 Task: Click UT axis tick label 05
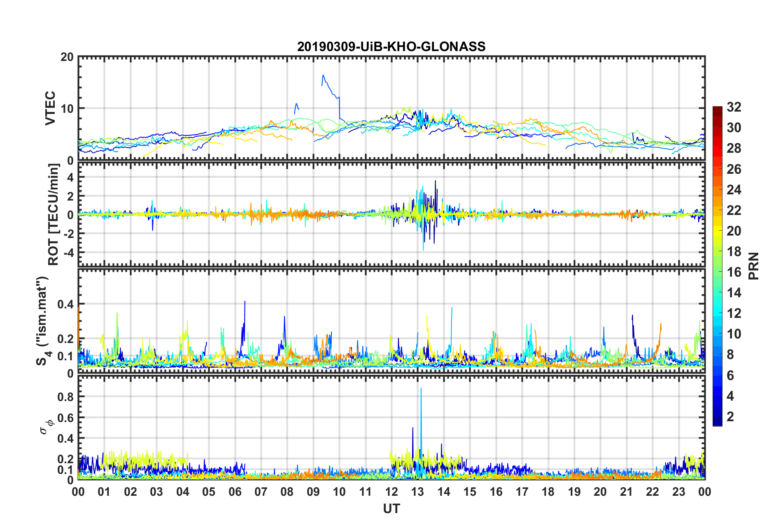209,492
